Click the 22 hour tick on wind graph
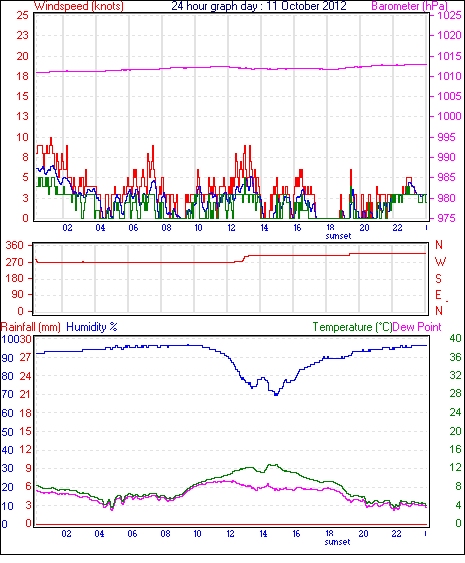 click(397, 228)
